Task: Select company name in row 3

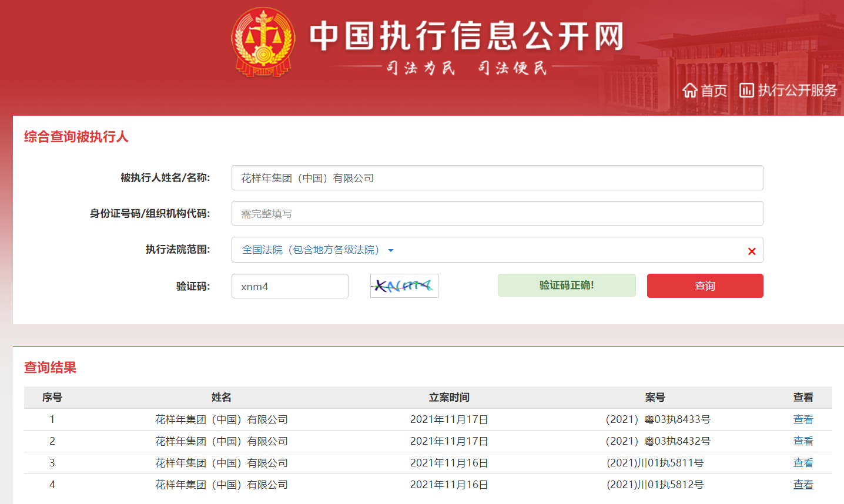Action: [x=222, y=463]
